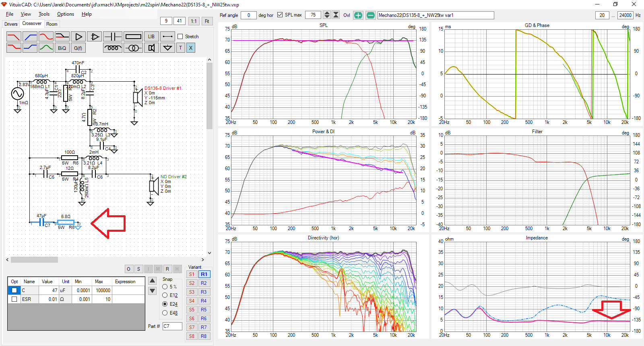Image resolution: width=644 pixels, height=346 pixels.
Task: Click schematic horizontal scrollbar left arrow
Action: 8,259
